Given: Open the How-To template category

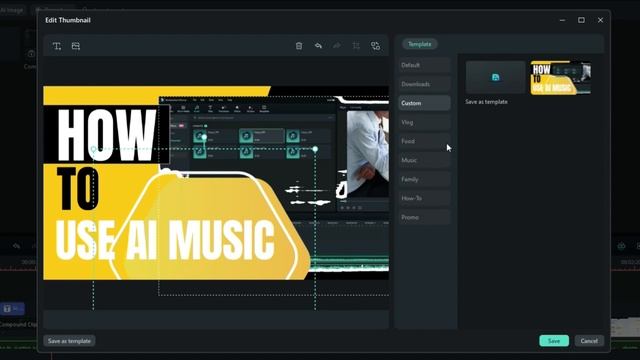Looking at the screenshot, I should coord(424,198).
